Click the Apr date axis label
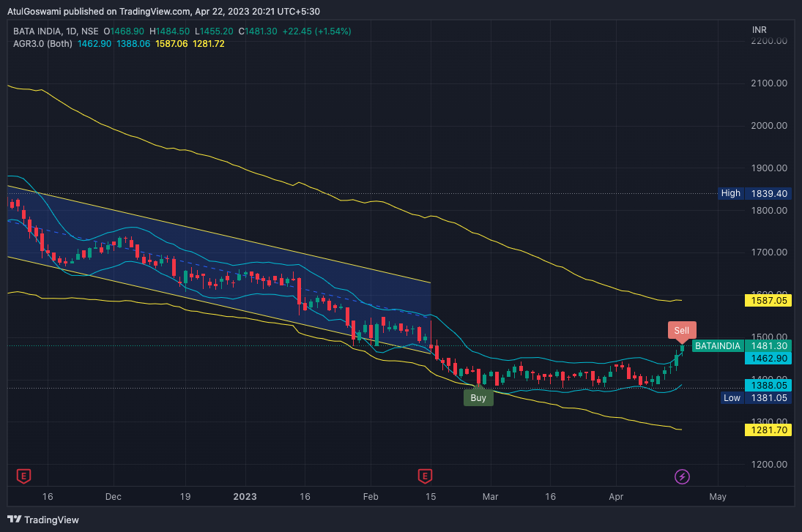This screenshot has width=802, height=532. pos(616,497)
